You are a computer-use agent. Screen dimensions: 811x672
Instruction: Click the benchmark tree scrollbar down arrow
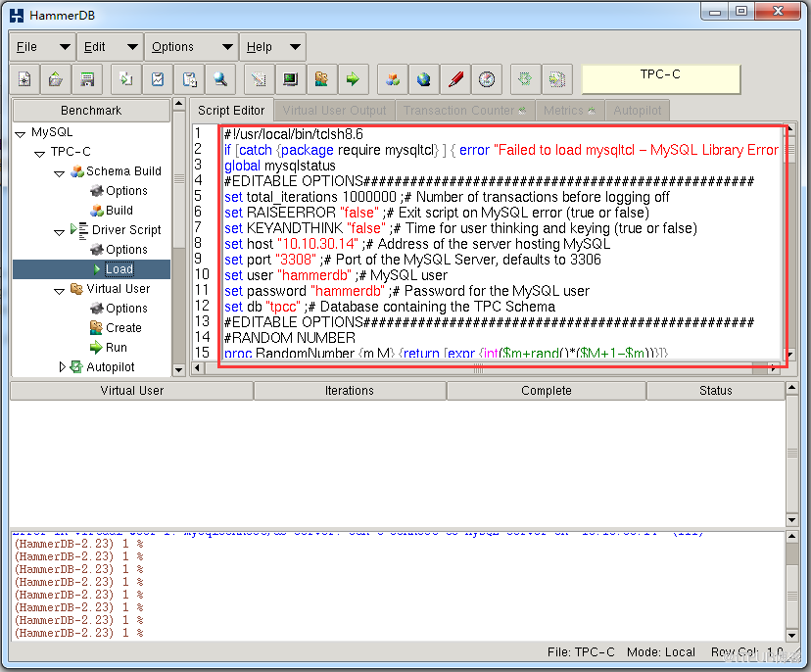tap(179, 370)
